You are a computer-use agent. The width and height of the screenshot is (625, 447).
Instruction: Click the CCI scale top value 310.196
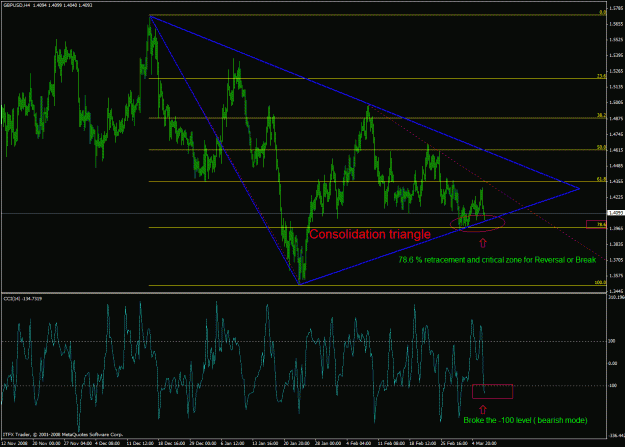tap(617, 297)
